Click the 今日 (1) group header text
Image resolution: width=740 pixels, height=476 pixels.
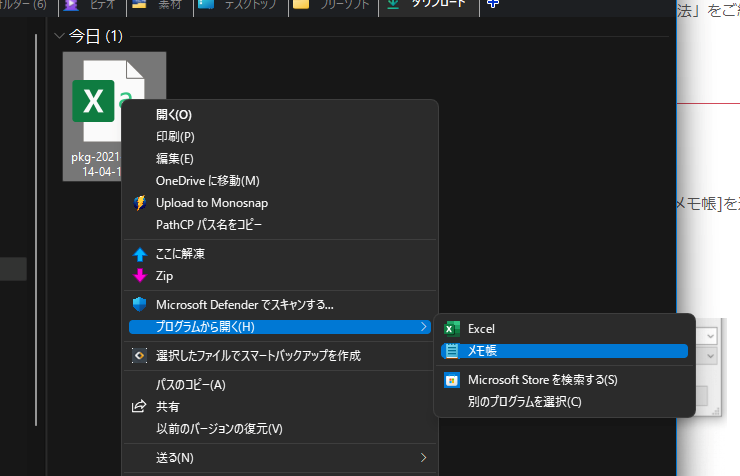click(96, 36)
